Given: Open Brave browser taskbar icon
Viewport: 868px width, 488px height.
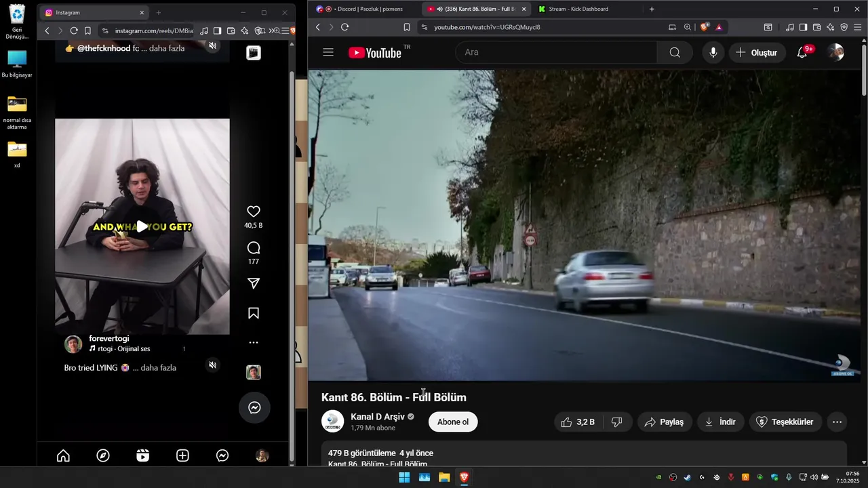Looking at the screenshot, I should pos(464,477).
